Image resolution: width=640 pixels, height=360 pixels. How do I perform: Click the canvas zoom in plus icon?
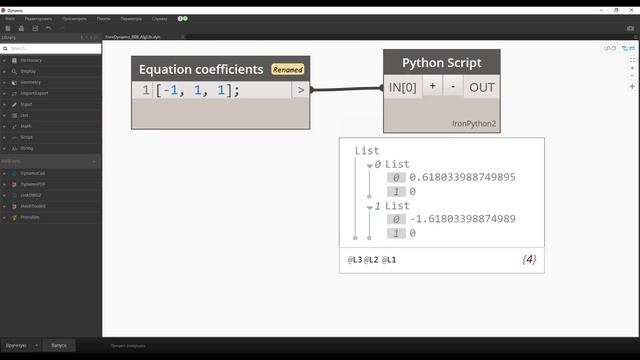pyautogui.click(x=632, y=68)
